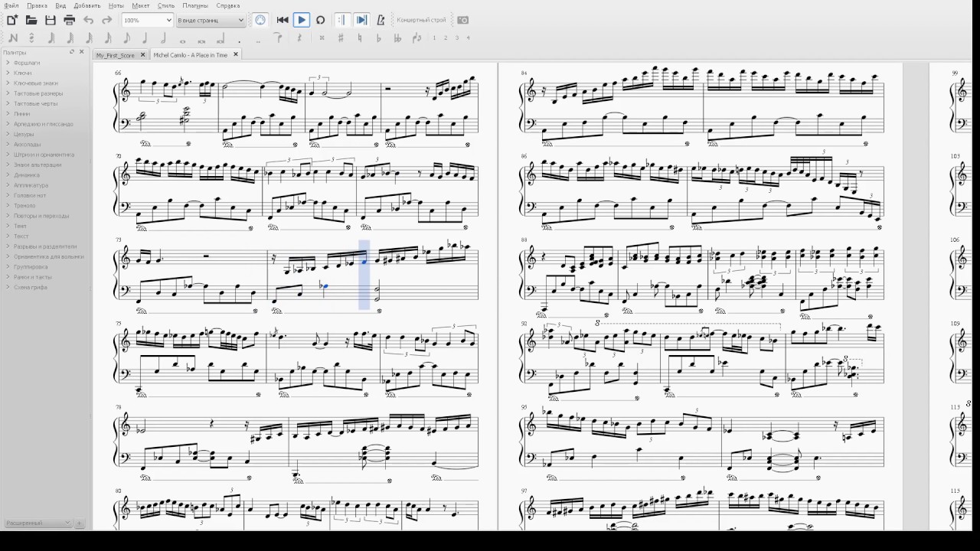Open a score file with the folder icon
This screenshot has height=551, width=980.
[31, 20]
